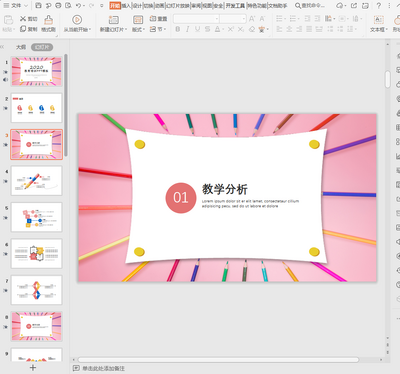Expand the 从当前开始 dropdown arrow
The height and width of the screenshot is (374, 400).
[90, 30]
